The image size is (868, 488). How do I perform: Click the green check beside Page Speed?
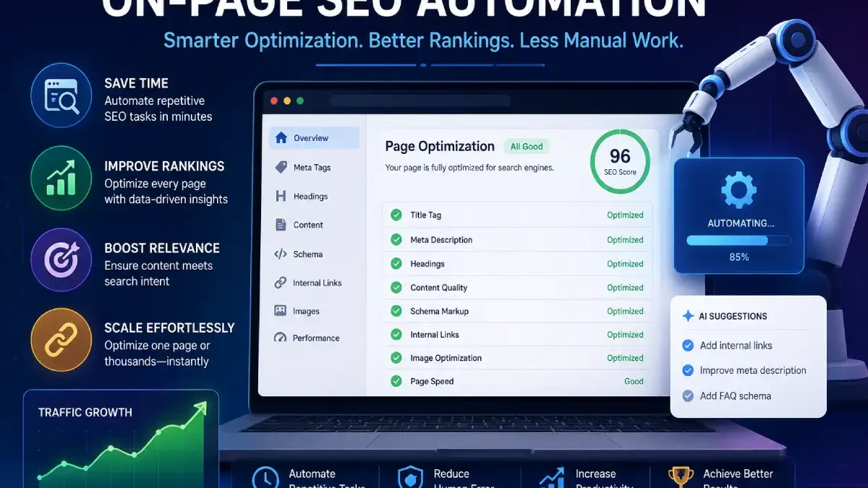(396, 381)
